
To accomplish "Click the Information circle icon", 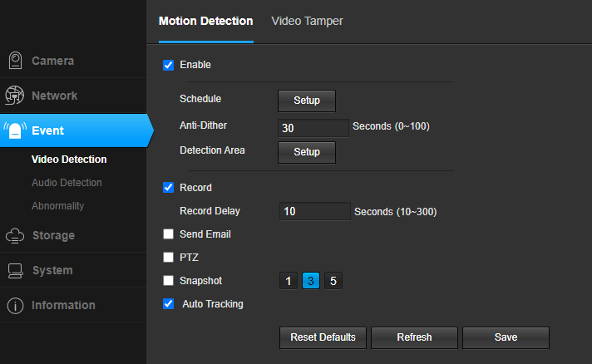I will click(15, 306).
